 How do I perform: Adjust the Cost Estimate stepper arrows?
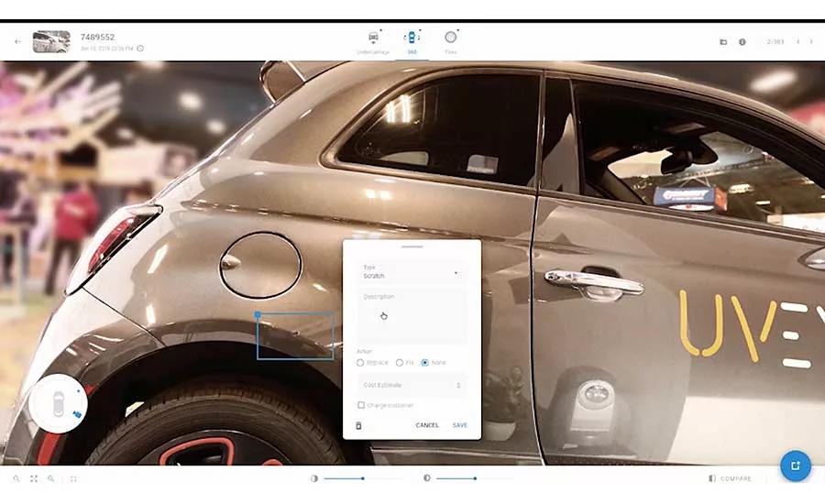(459, 385)
